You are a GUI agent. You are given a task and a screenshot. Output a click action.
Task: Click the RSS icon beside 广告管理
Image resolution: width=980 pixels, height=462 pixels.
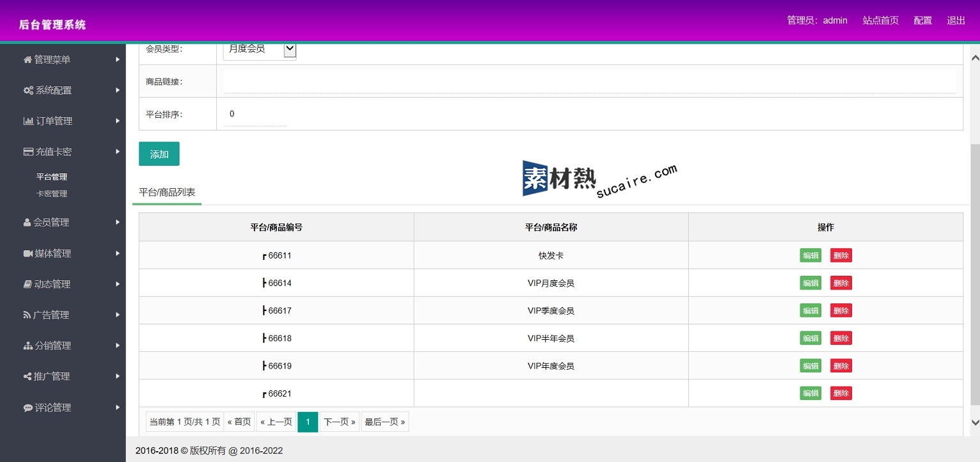pyautogui.click(x=27, y=315)
